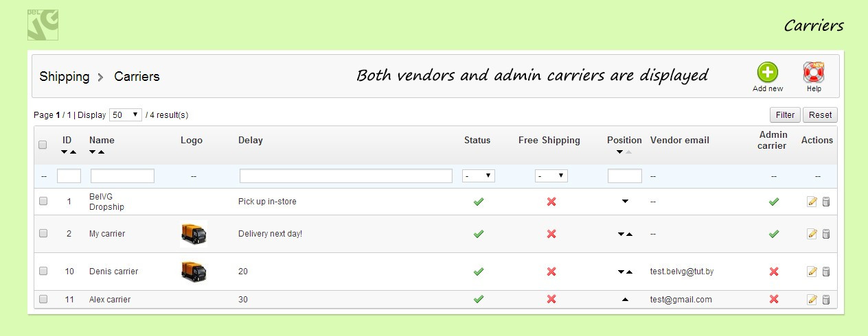Open the Help lifebuoy icon
868x336 pixels.
click(814, 72)
